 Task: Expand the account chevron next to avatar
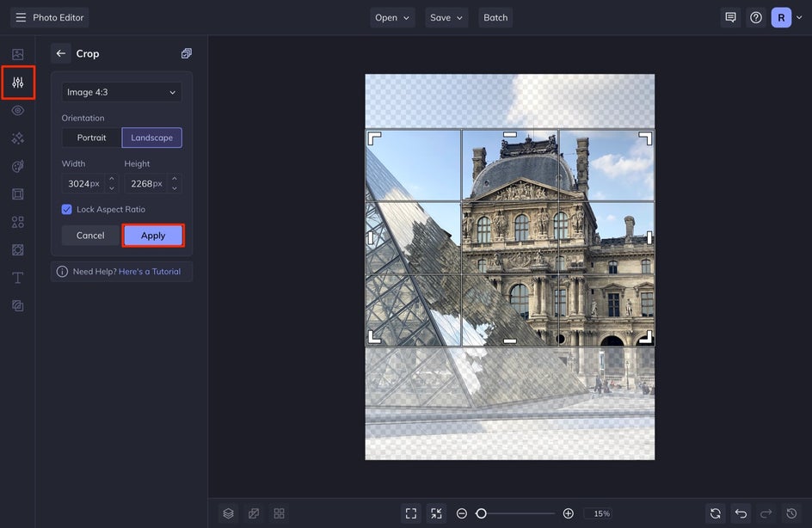coord(799,17)
